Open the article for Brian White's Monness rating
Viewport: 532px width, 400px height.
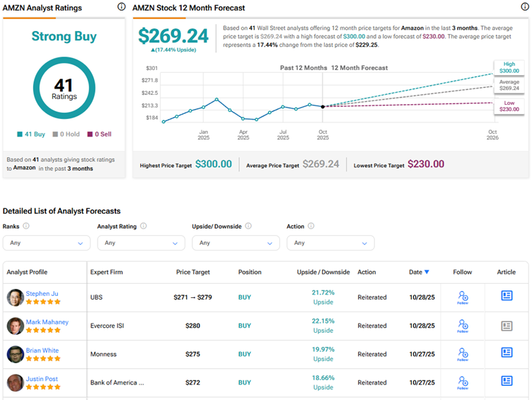[507, 353]
